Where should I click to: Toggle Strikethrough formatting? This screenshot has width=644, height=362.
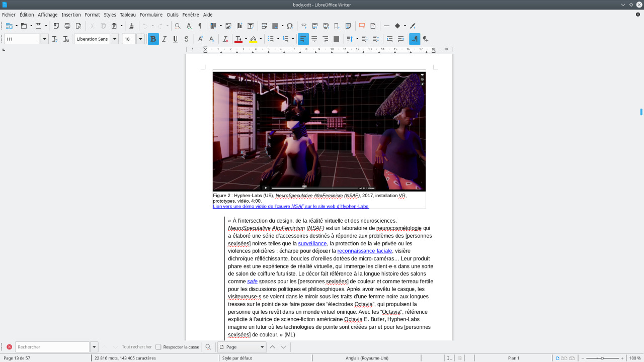pos(186,39)
